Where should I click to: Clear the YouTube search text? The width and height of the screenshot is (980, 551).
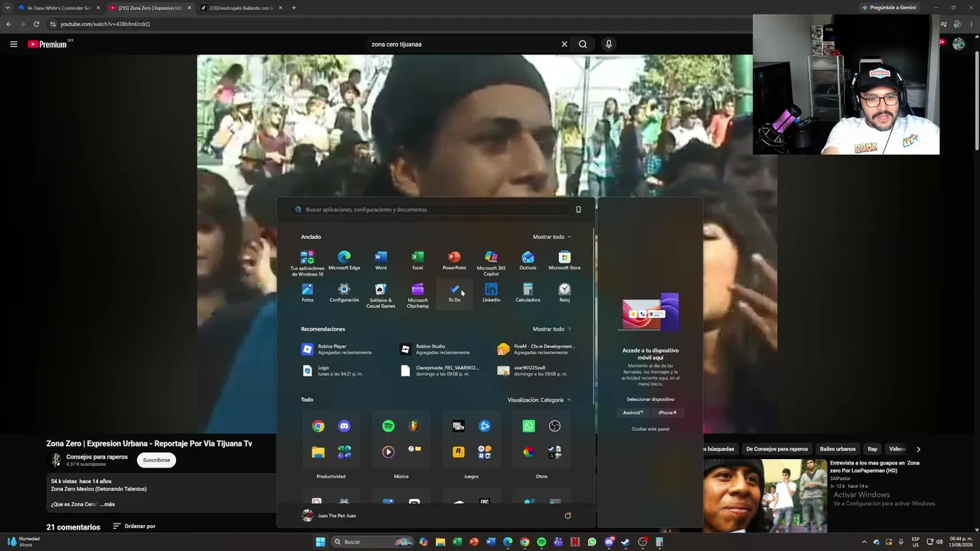click(x=564, y=44)
